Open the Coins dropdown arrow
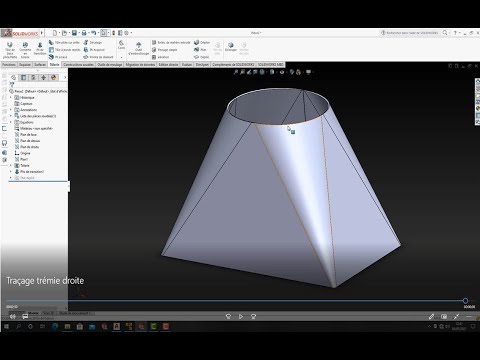 pyautogui.click(x=121, y=57)
